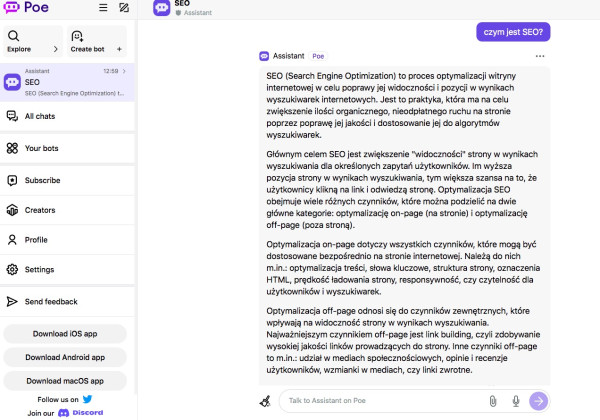
Task: Open All chats in sidebar
Action: pos(40,117)
